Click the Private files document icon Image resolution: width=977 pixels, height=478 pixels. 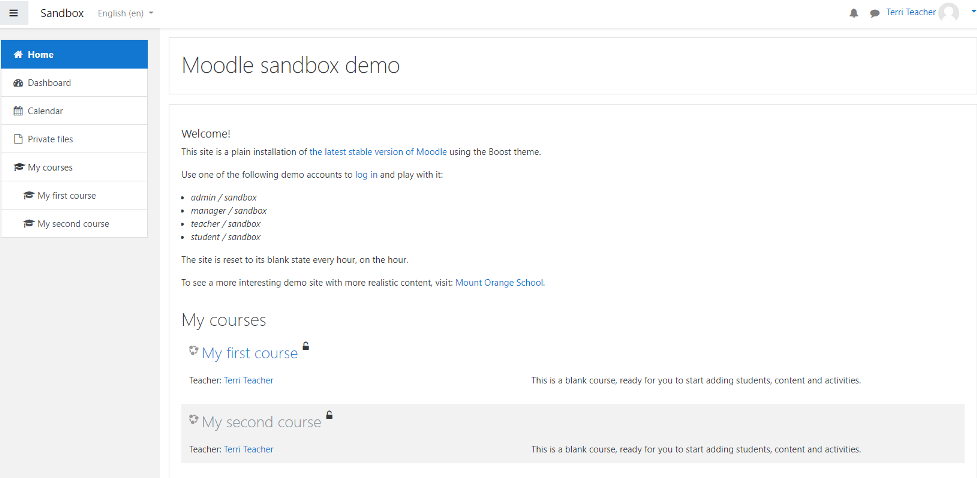(18, 139)
